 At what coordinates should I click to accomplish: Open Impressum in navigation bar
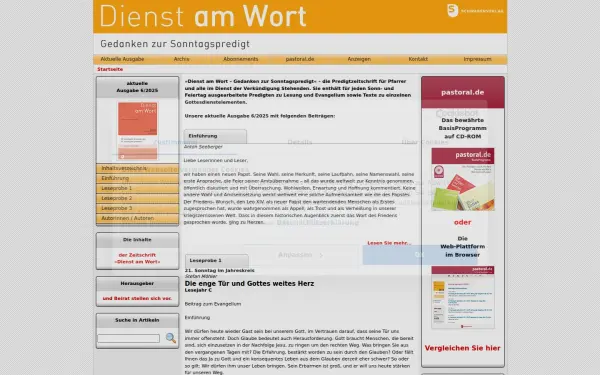pos(477,59)
